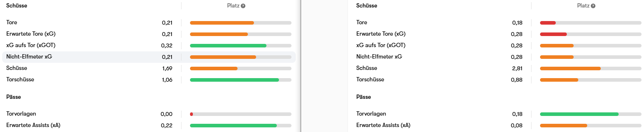Click the left Torschüsse green rank bar
The height and width of the screenshot is (132, 644).
pos(234,80)
